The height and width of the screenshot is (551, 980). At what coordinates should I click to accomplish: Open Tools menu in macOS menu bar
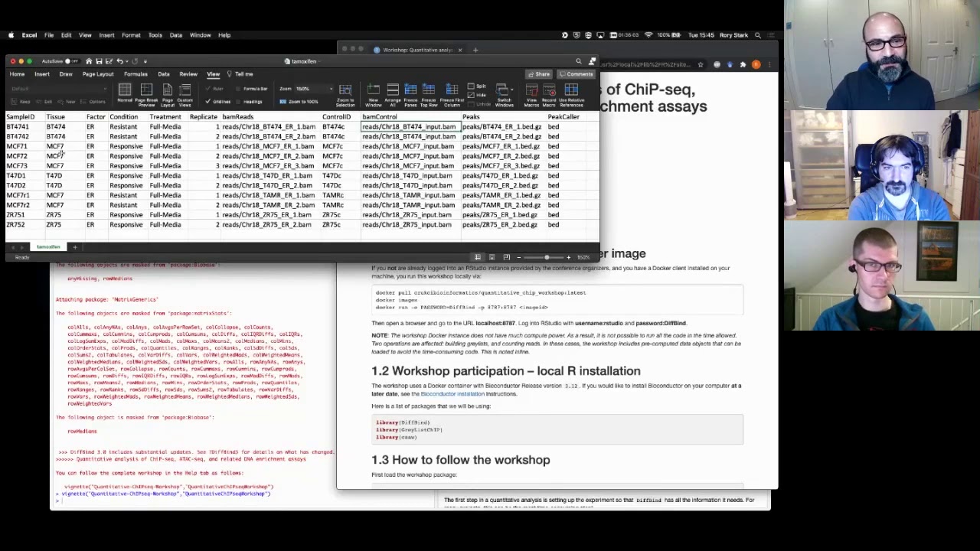point(155,35)
